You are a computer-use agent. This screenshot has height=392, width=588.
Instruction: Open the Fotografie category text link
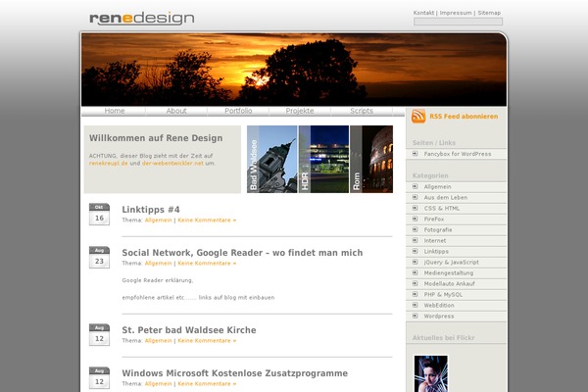(438, 230)
